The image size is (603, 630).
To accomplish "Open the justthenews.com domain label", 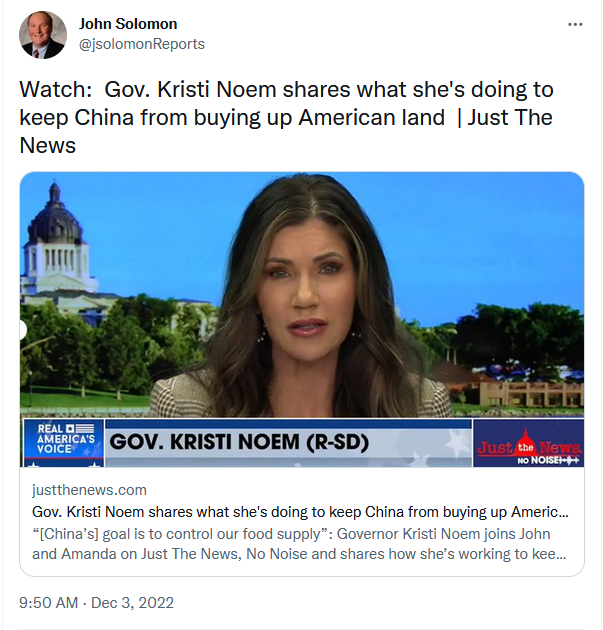I will [89, 490].
